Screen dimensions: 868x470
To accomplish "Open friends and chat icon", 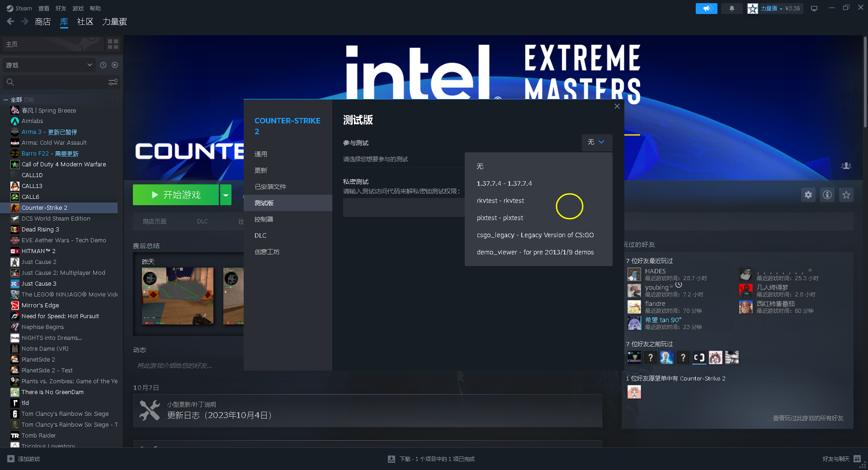I will click(x=857, y=459).
